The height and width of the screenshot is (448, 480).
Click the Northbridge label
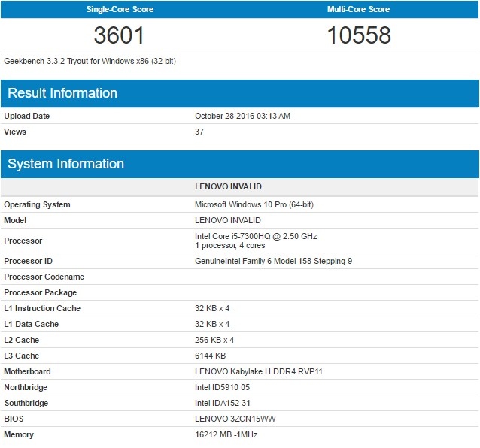point(26,387)
